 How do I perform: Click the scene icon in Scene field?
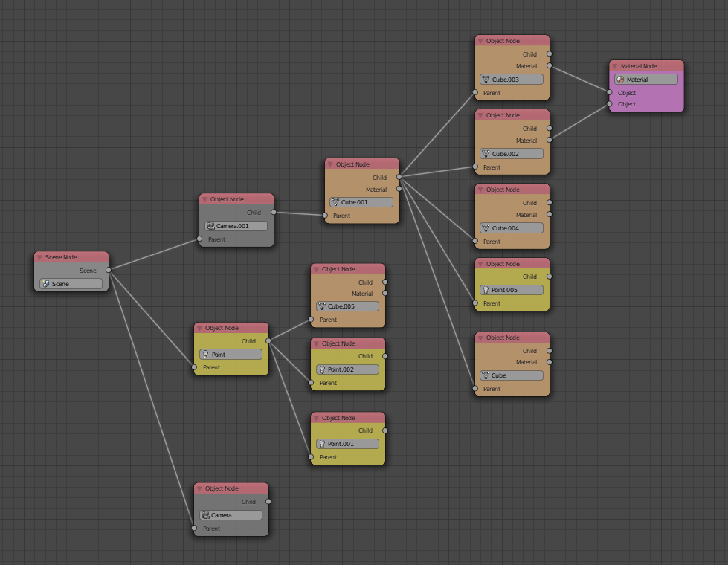coord(46,284)
